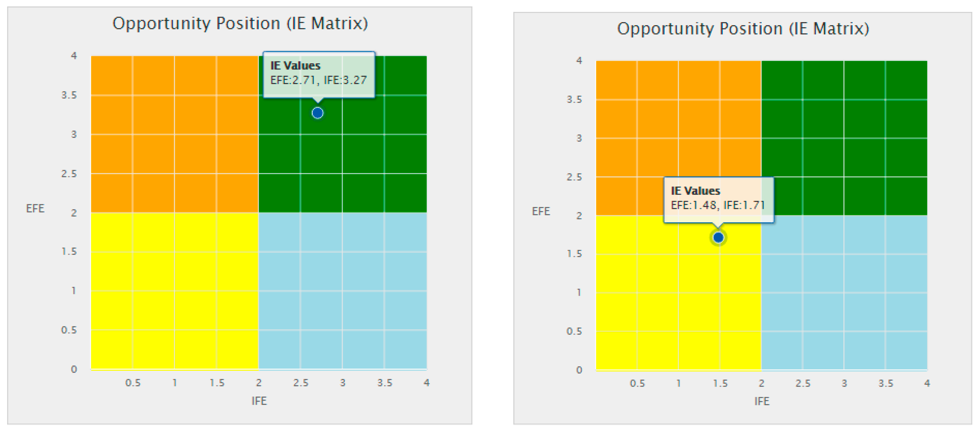Viewport: 980px width, 432px height.
Task: Click the light blue quadrant in right chart
Action: (844, 293)
